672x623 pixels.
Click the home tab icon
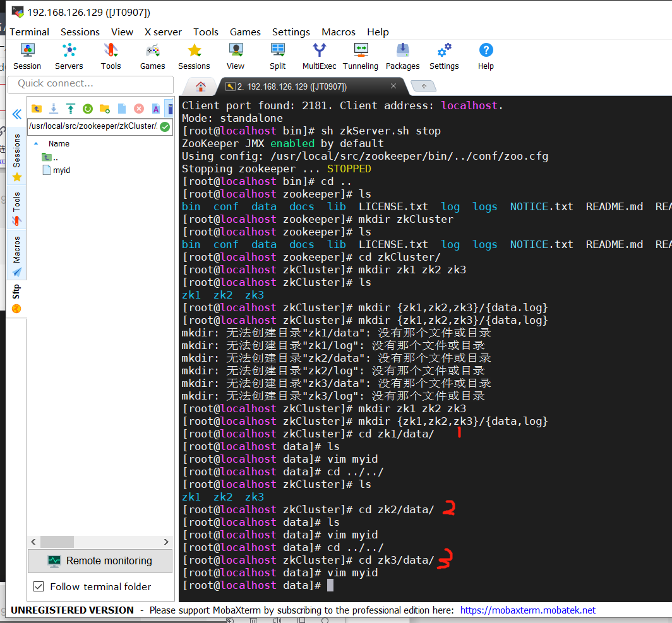point(201,86)
